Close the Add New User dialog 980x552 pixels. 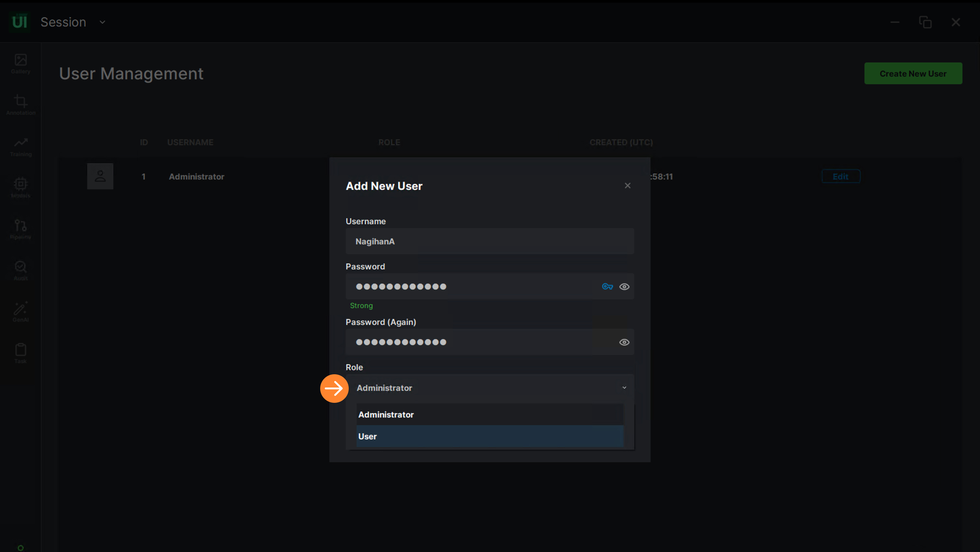[x=627, y=186]
